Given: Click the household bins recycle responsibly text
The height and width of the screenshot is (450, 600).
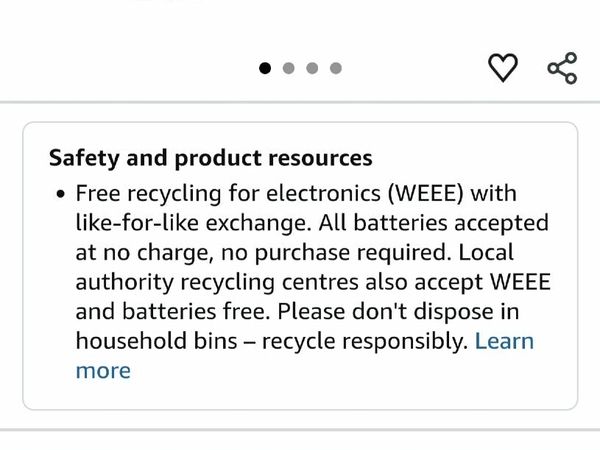Looking at the screenshot, I should [270, 341].
